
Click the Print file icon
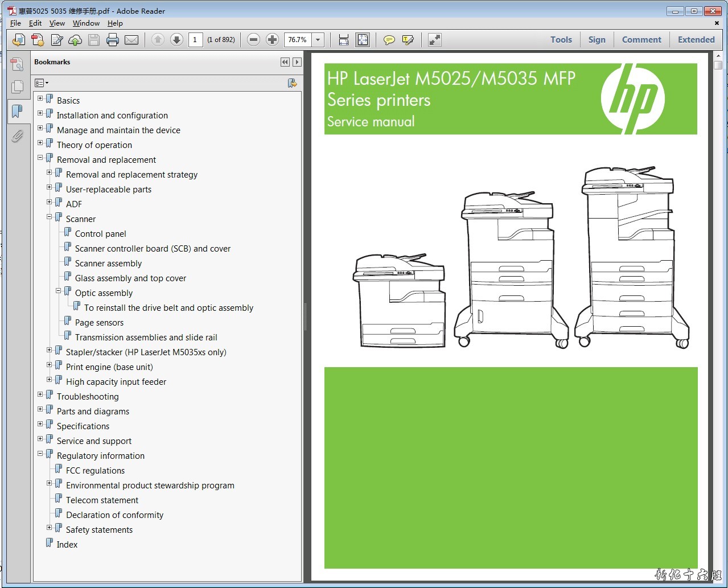(x=113, y=40)
